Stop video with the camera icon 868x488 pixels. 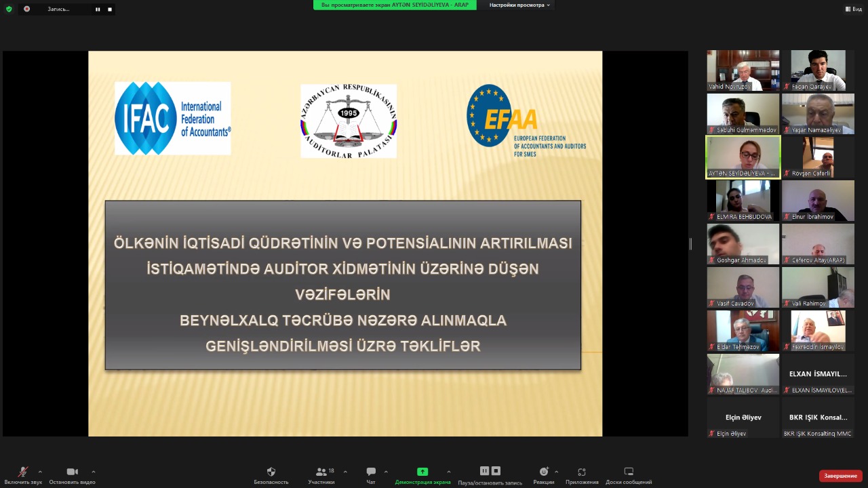click(x=72, y=472)
